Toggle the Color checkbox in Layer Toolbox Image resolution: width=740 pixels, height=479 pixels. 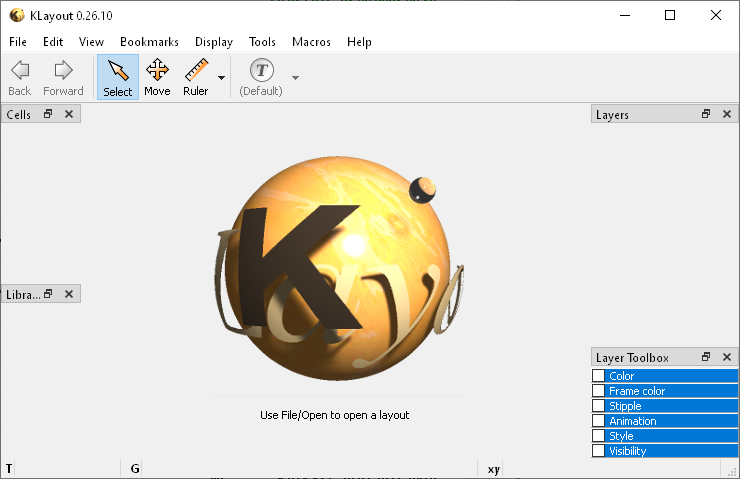pos(598,376)
